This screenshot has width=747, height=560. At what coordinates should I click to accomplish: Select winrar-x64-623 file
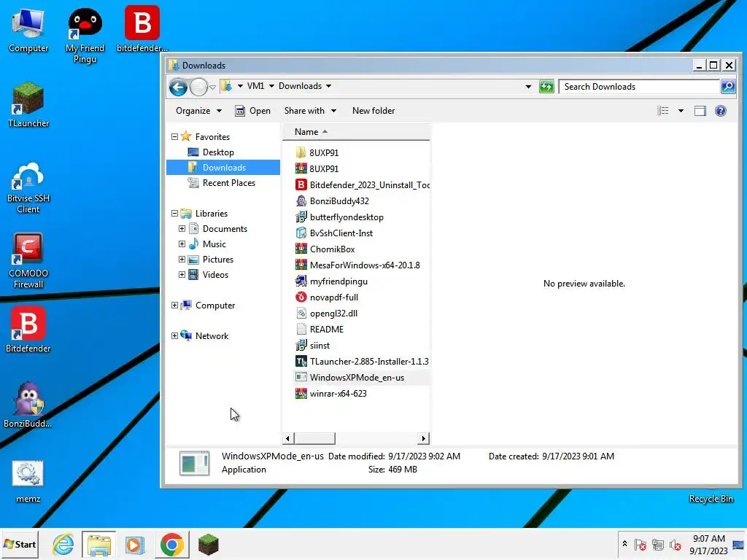pos(331,394)
